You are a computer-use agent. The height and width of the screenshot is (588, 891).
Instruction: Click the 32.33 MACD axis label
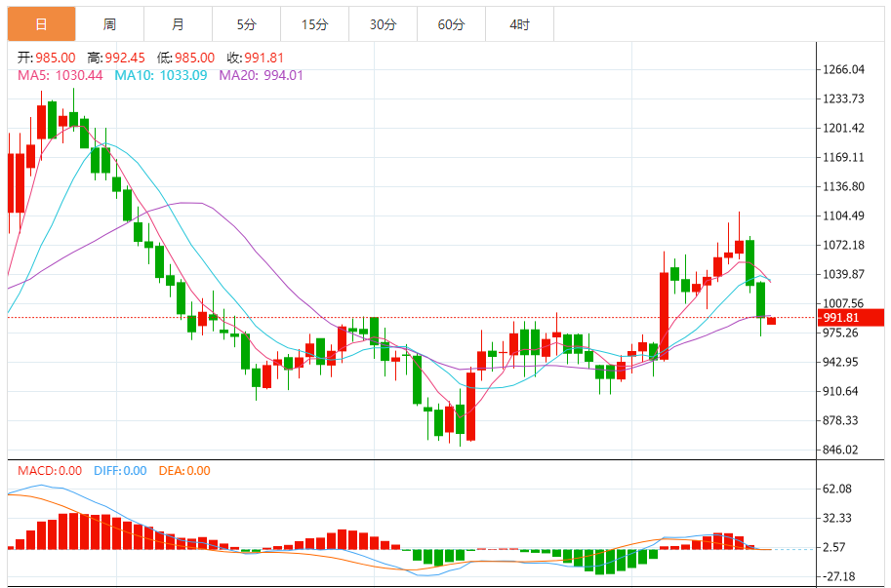(837, 518)
